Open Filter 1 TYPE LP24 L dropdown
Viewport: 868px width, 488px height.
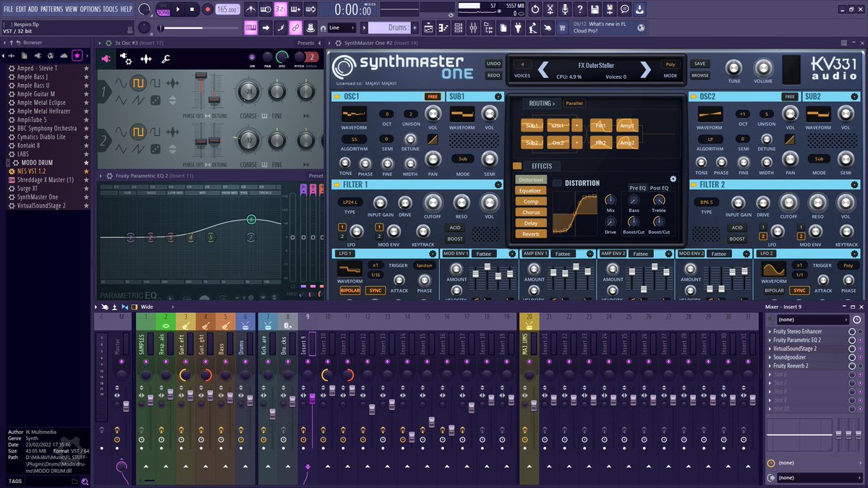(x=351, y=202)
